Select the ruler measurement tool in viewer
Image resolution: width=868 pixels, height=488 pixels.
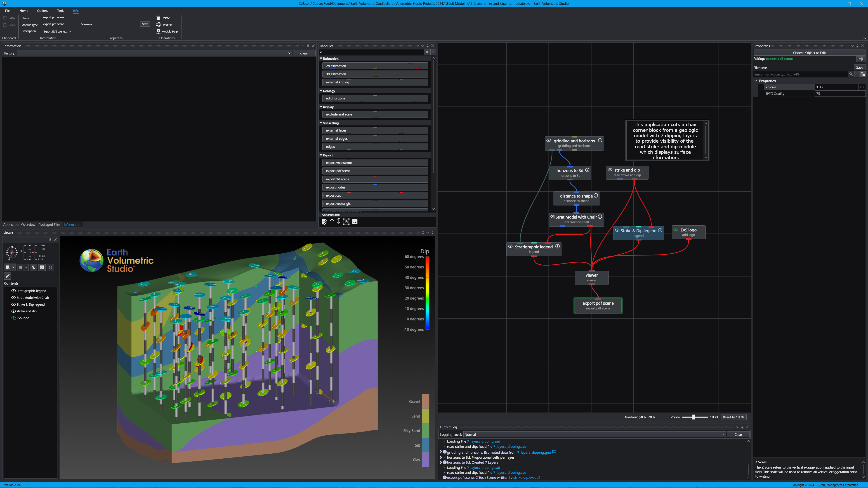click(x=8, y=276)
